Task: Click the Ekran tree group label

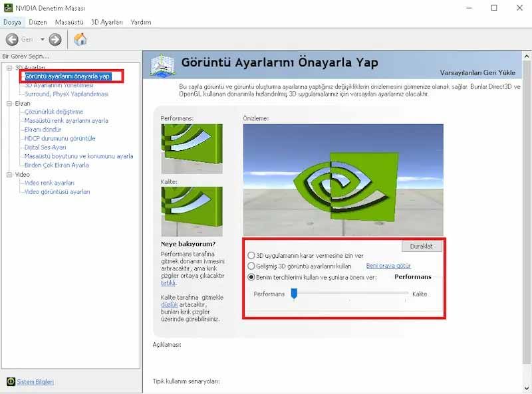Action: pos(23,104)
